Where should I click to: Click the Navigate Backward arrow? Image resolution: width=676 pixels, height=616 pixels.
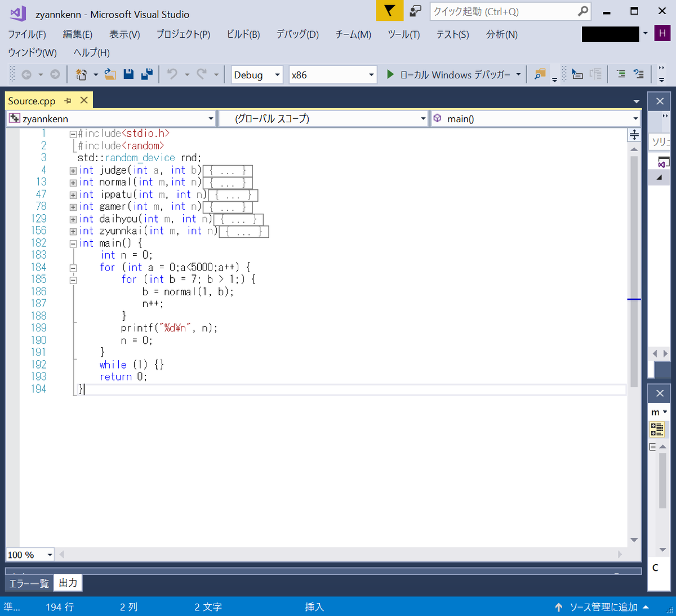[x=26, y=74]
